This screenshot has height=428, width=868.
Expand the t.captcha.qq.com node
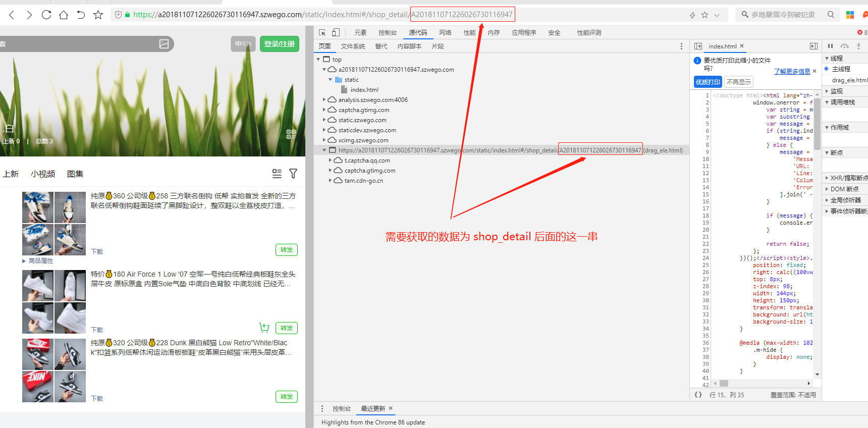pos(331,161)
